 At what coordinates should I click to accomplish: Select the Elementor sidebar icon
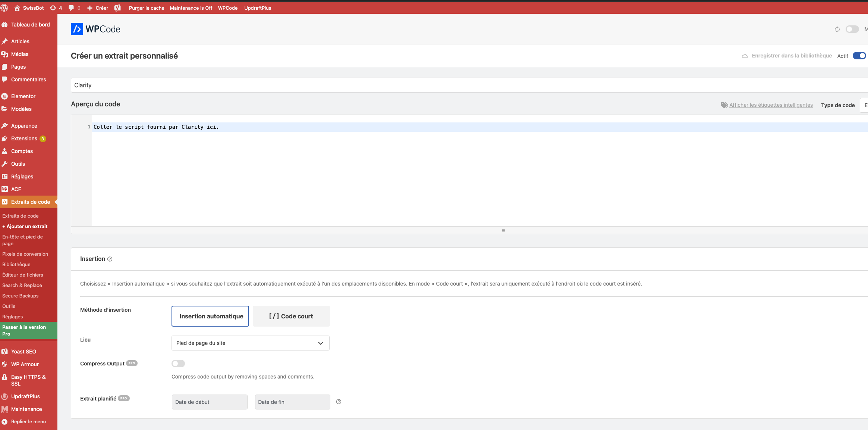pos(5,96)
